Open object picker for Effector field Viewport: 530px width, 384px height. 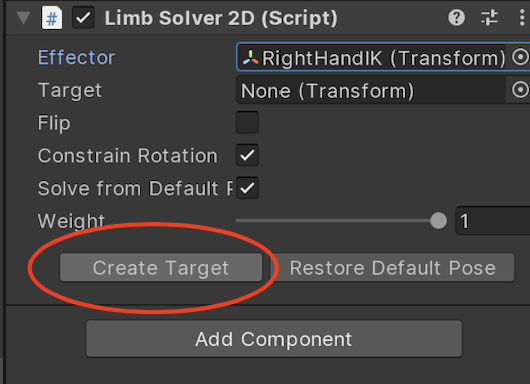[x=520, y=57]
